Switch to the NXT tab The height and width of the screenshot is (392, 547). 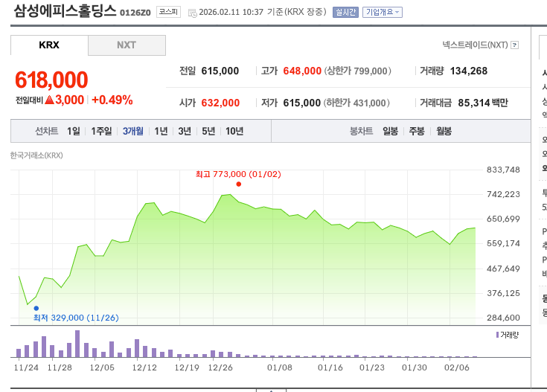coord(127,45)
